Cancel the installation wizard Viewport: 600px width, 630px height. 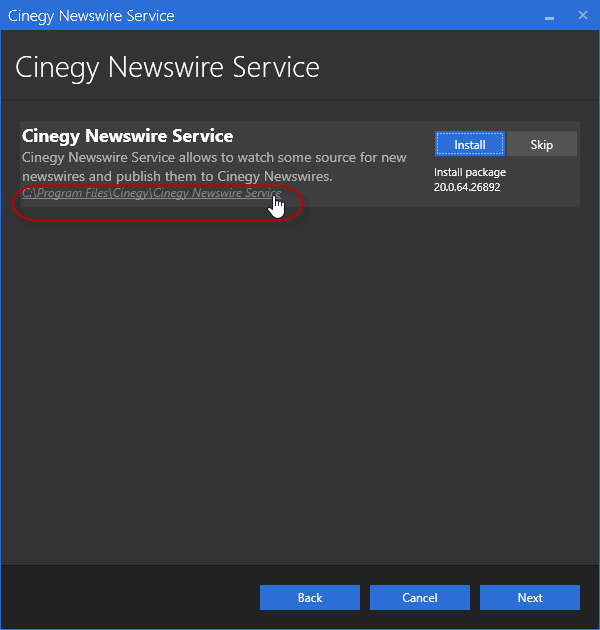(x=420, y=597)
